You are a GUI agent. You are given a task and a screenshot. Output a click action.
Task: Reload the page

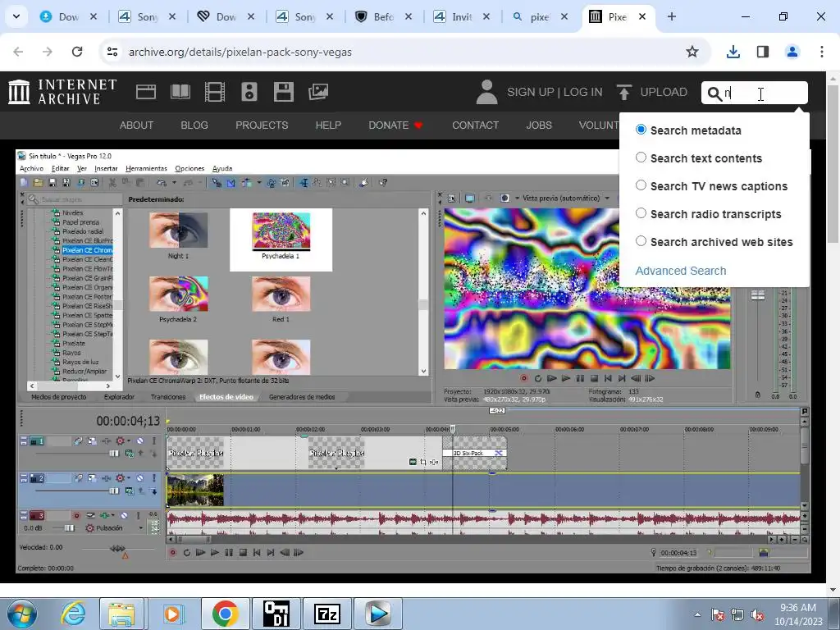[77, 52]
